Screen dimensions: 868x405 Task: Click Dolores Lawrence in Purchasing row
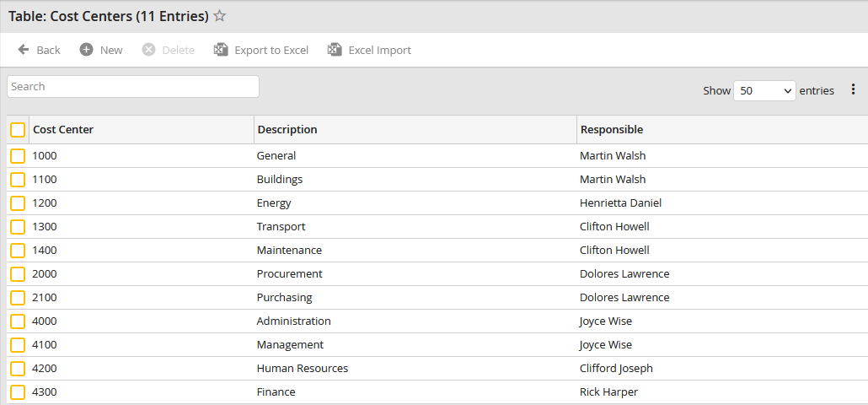click(x=624, y=298)
